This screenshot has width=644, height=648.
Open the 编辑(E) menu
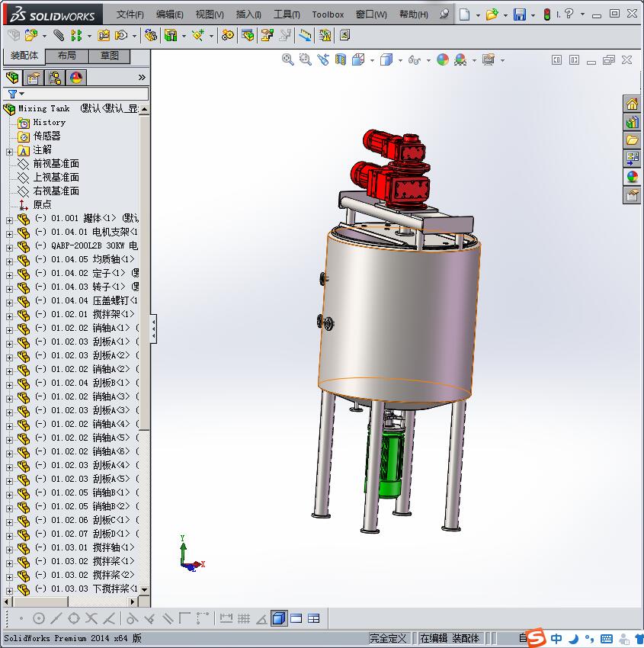point(170,14)
